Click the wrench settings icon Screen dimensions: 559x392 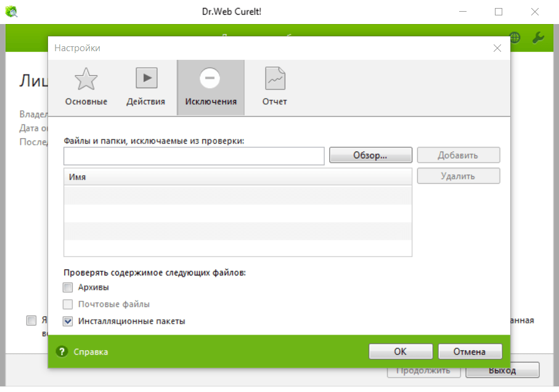(x=537, y=38)
